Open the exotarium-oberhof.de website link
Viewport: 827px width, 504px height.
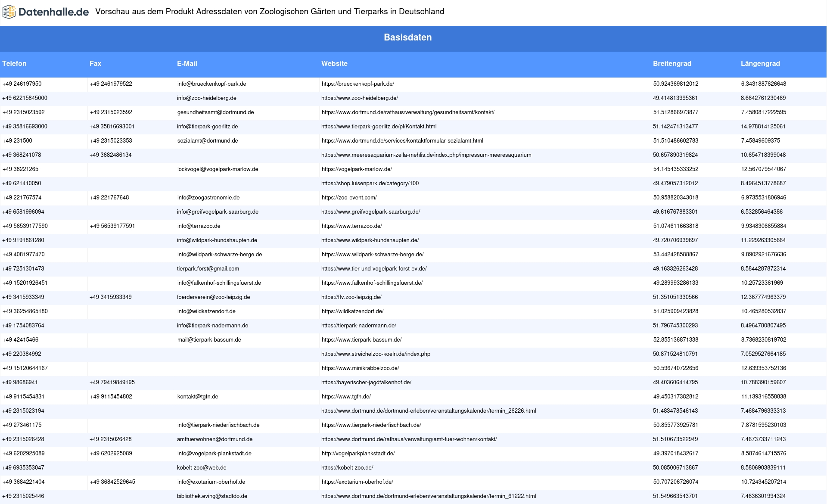pyautogui.click(x=358, y=482)
